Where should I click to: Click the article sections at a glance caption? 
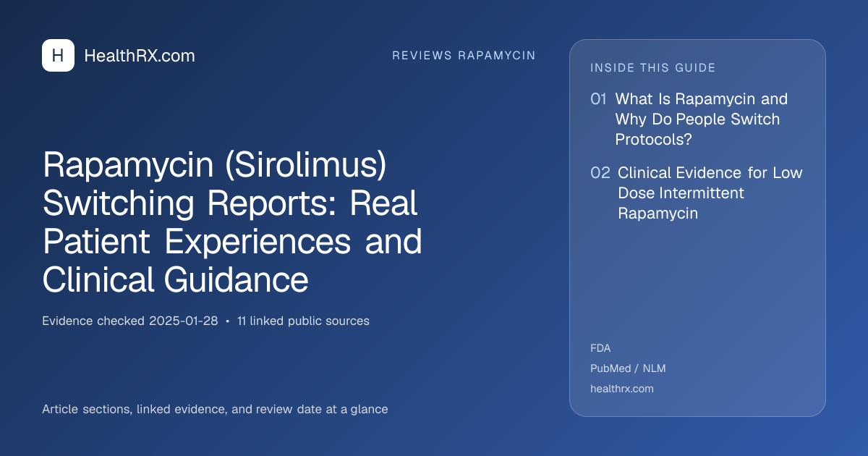point(215,409)
